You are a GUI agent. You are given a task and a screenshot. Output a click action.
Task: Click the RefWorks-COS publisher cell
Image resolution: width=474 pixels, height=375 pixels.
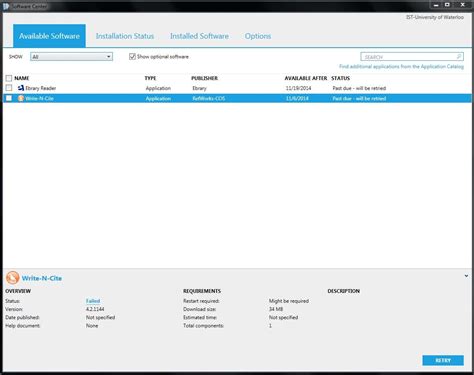209,99
